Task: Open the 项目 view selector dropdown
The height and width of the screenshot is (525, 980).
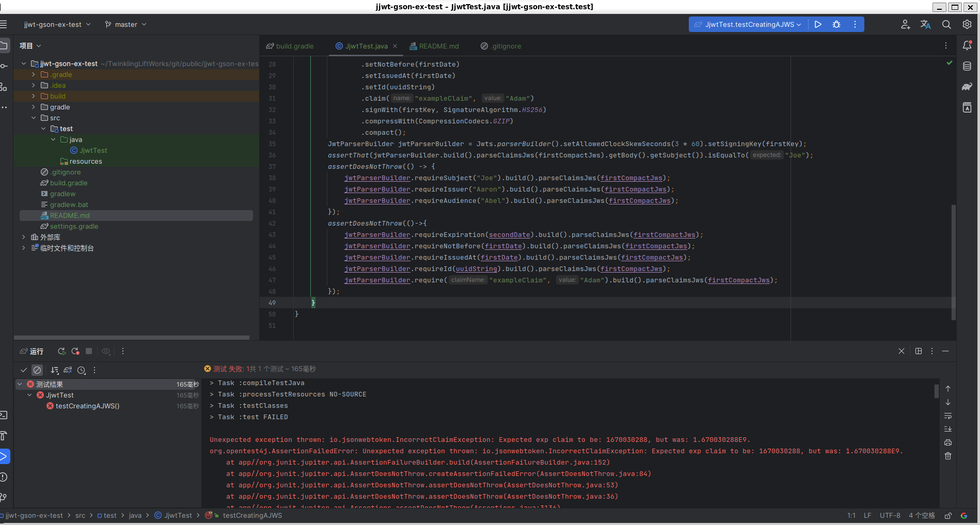Action: 30,46
